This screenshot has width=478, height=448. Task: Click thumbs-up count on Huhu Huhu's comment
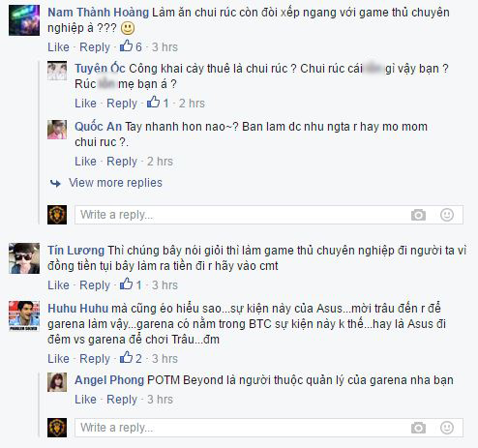pos(131,358)
